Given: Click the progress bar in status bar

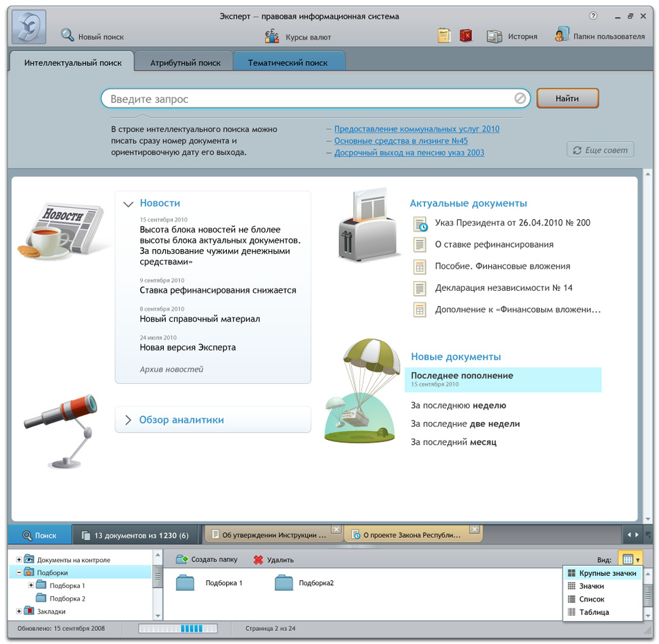Looking at the screenshot, I should point(178,629).
